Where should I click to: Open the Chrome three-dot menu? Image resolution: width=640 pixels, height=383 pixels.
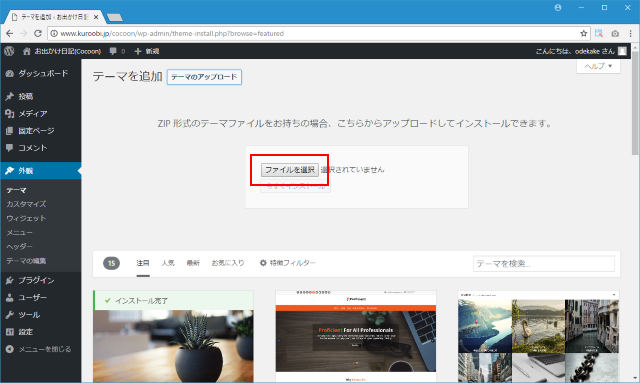631,33
